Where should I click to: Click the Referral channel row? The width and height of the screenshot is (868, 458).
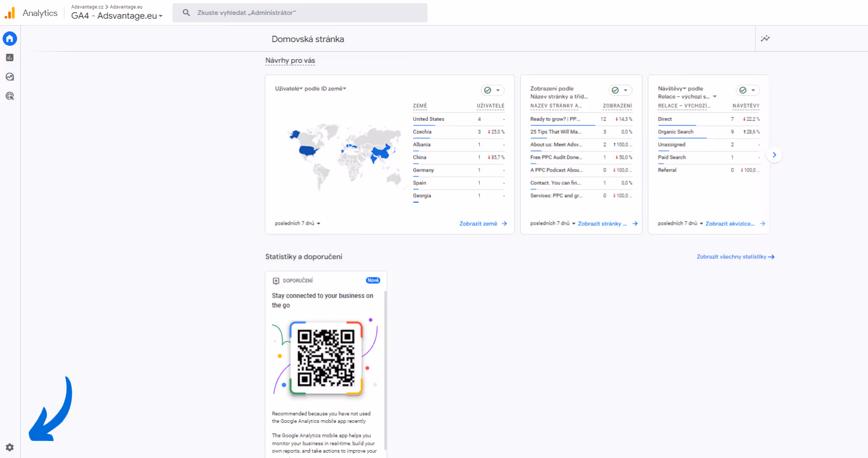[709, 170]
